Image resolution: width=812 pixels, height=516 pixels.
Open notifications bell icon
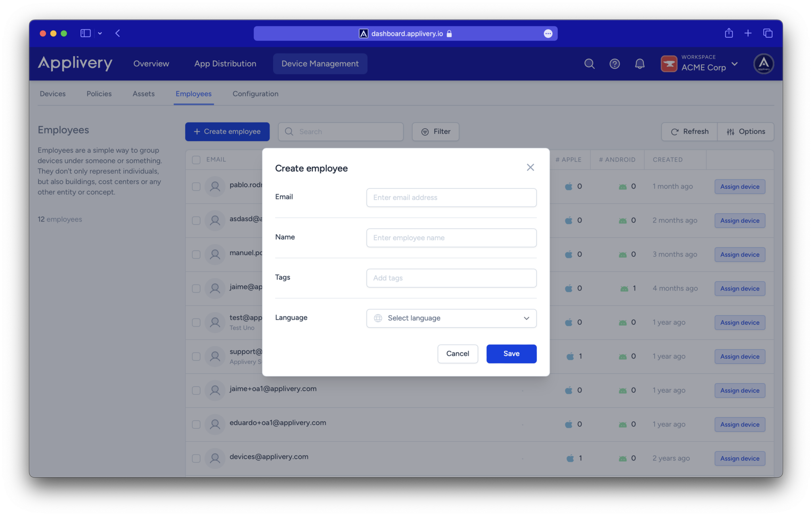(x=640, y=64)
